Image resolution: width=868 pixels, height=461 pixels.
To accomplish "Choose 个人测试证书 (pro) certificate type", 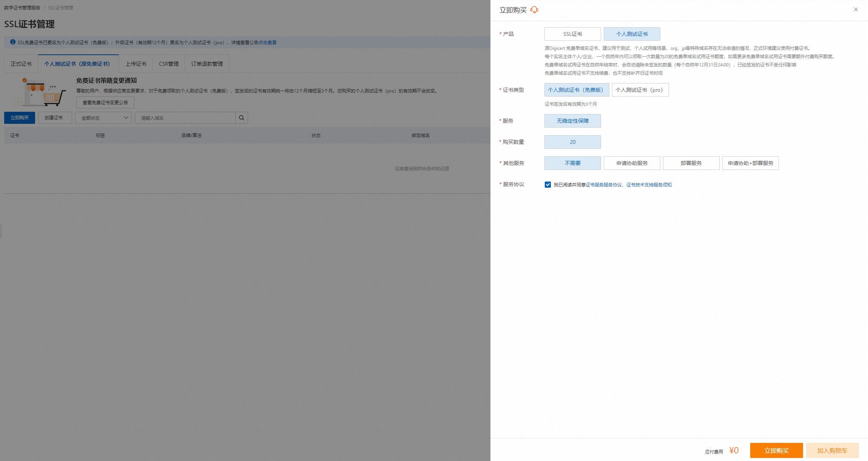I will pyautogui.click(x=640, y=90).
